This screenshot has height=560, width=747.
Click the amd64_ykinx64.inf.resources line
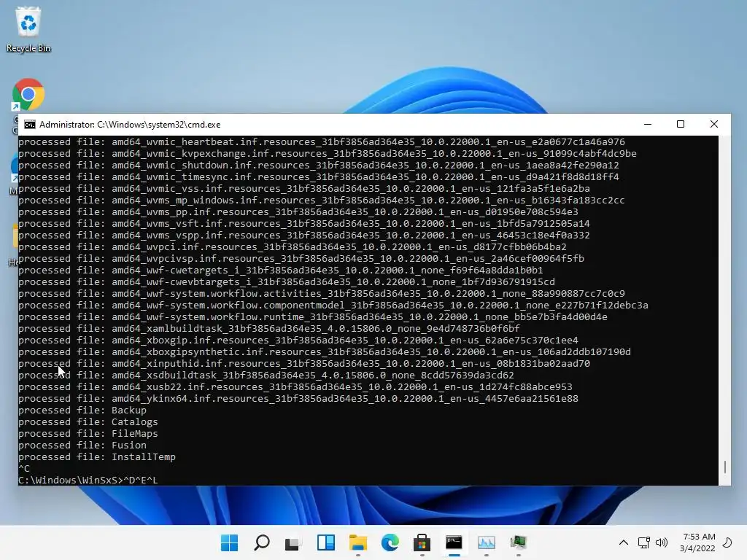[x=298, y=399]
